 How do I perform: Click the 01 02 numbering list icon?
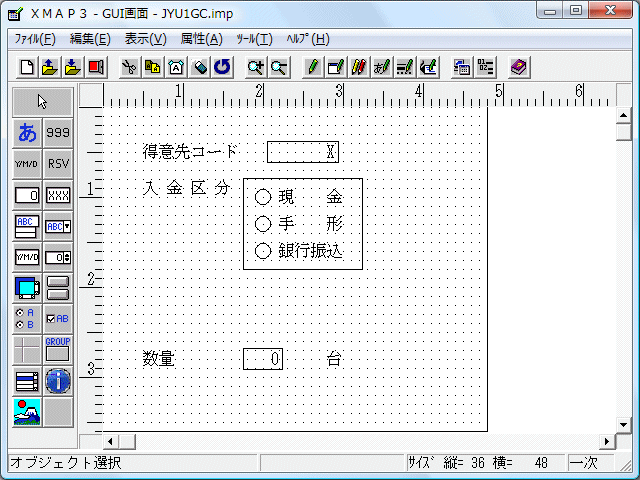tap(485, 67)
